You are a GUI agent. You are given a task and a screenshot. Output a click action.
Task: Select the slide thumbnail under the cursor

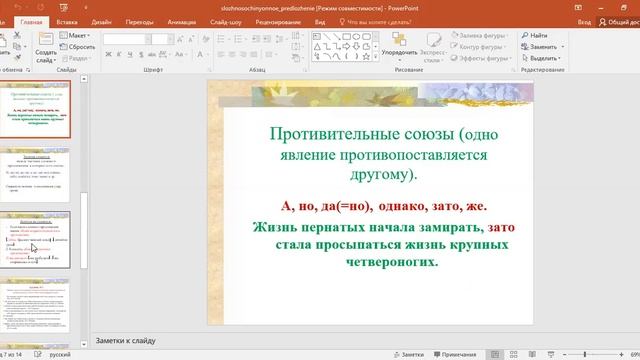[x=35, y=240]
